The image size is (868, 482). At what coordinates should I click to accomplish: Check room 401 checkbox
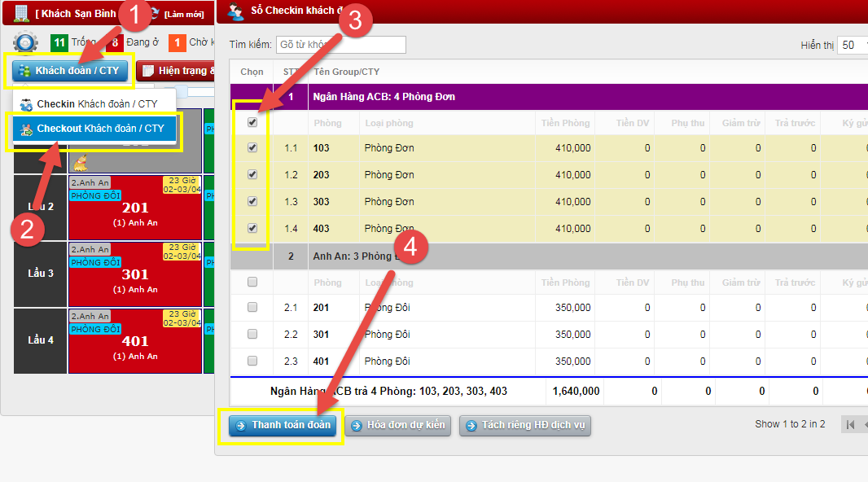pos(252,361)
